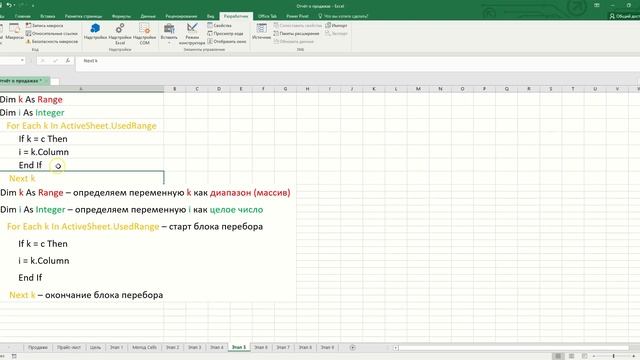The height and width of the screenshot is (360, 640).
Task: Open the Data (Данные) ribbon tab
Action: pyautogui.click(x=148, y=16)
